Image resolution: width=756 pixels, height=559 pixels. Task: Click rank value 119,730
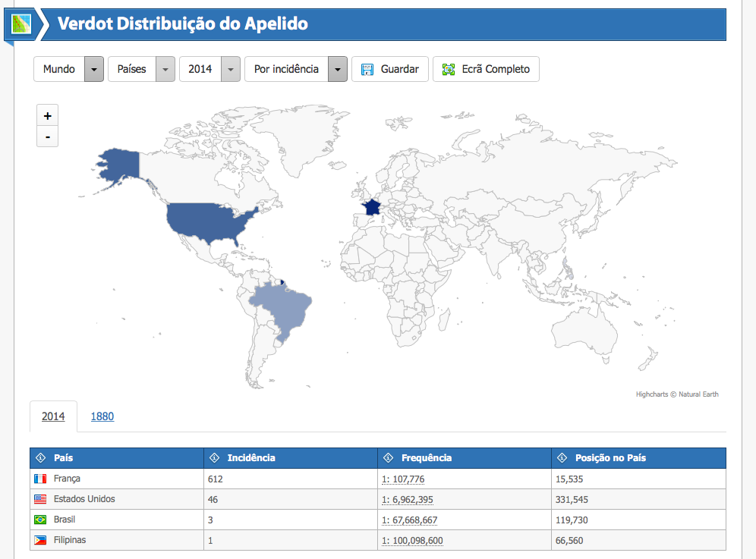click(572, 520)
